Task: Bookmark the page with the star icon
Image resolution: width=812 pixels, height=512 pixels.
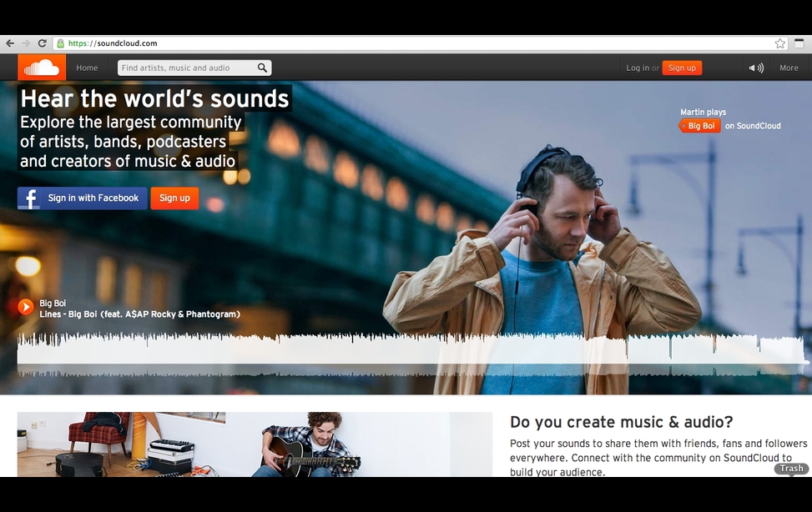Action: point(779,43)
